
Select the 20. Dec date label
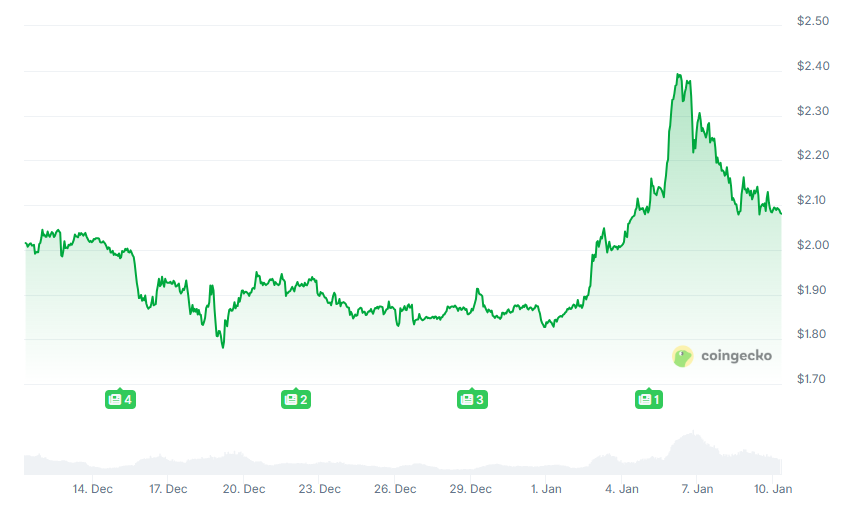coord(244,489)
